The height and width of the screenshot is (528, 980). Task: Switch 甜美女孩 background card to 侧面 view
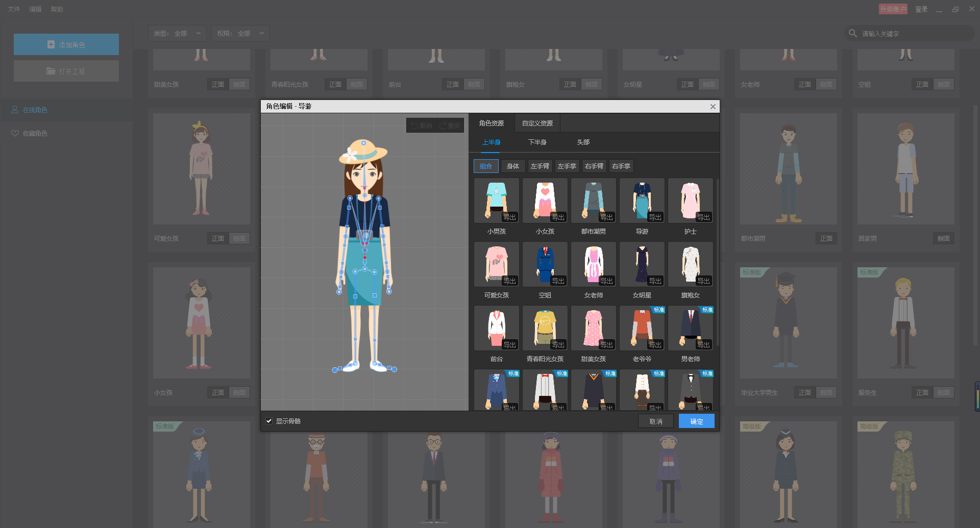[x=239, y=85]
